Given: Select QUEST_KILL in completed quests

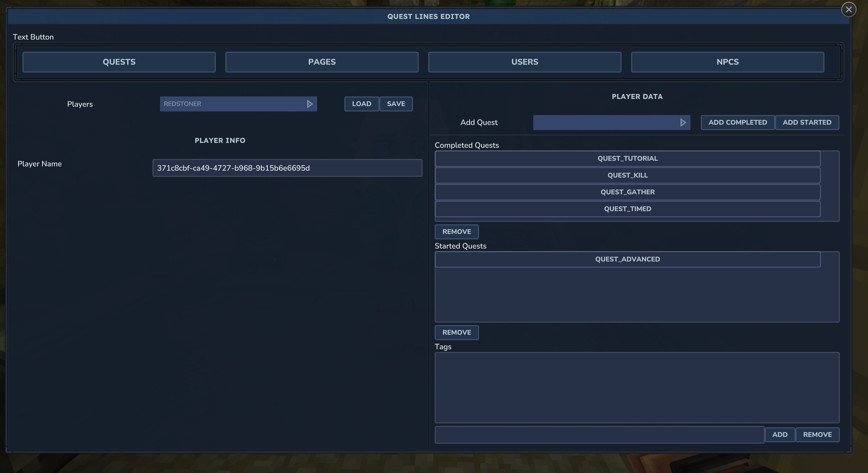Looking at the screenshot, I should point(628,175).
